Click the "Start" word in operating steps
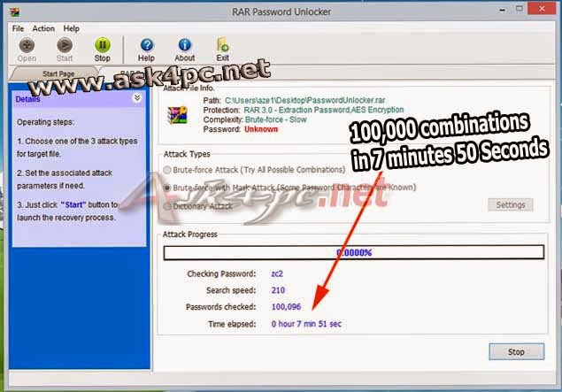This screenshot has width=562, height=392. click(73, 204)
